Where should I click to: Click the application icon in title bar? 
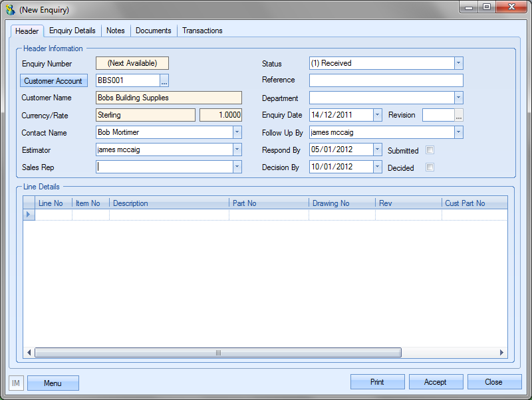[11, 10]
